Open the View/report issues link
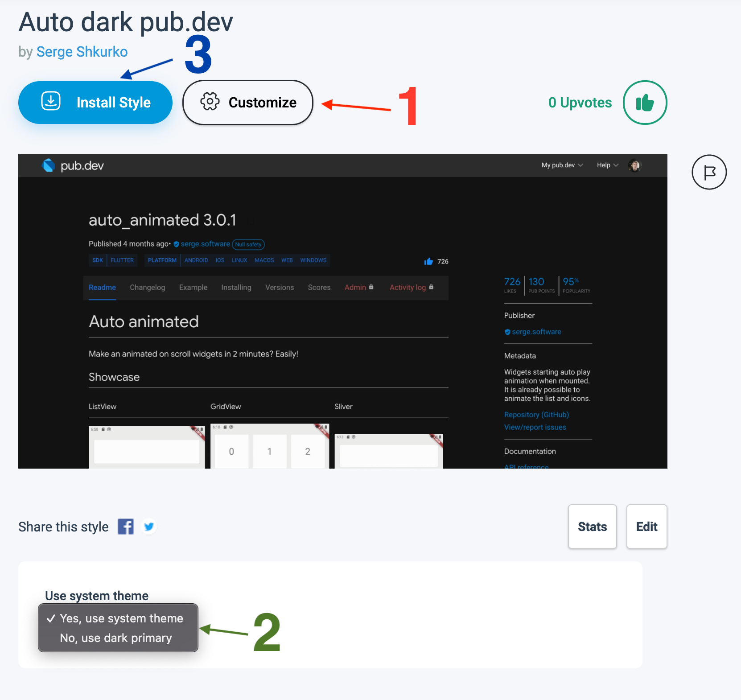The width and height of the screenshot is (741, 700). (x=535, y=427)
